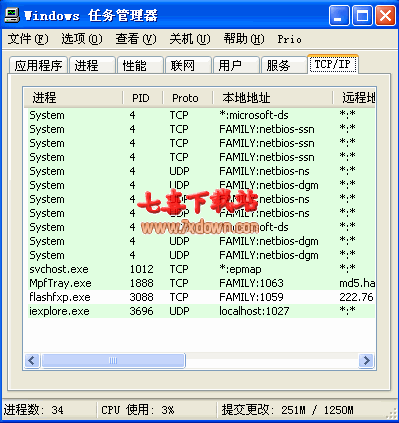Select the iexplore.exe process row
This screenshot has width=399, height=423.
[x=200, y=311]
